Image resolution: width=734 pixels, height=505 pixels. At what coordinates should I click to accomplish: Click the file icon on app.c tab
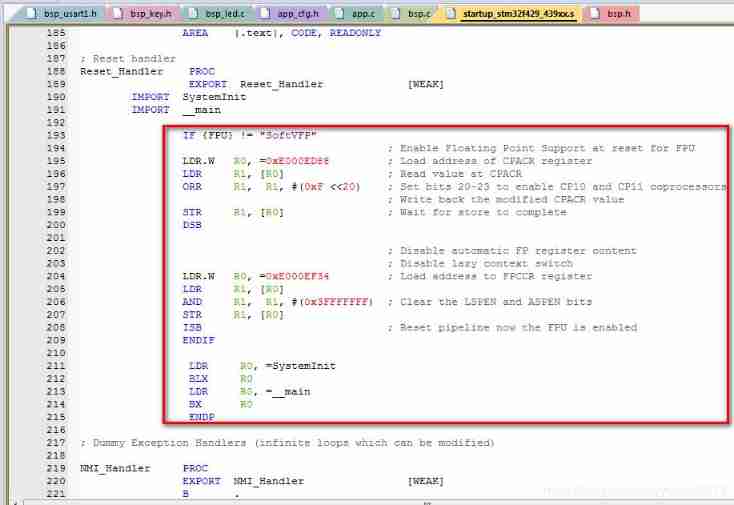[x=341, y=14]
